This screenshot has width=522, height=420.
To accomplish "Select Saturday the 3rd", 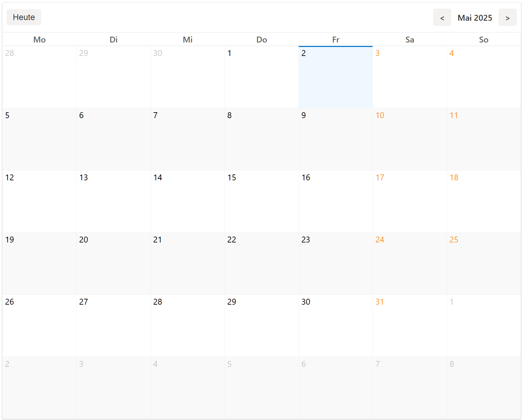I will click(410, 77).
